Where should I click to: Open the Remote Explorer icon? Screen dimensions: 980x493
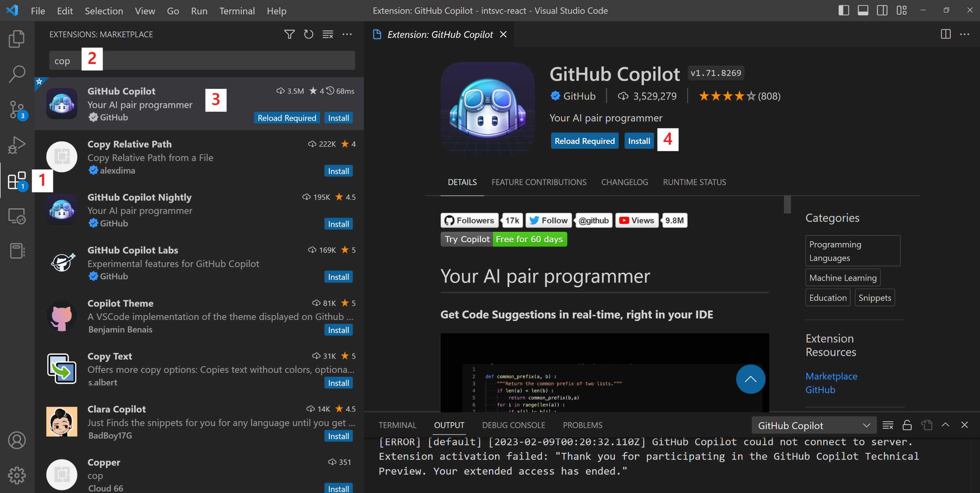(16, 216)
